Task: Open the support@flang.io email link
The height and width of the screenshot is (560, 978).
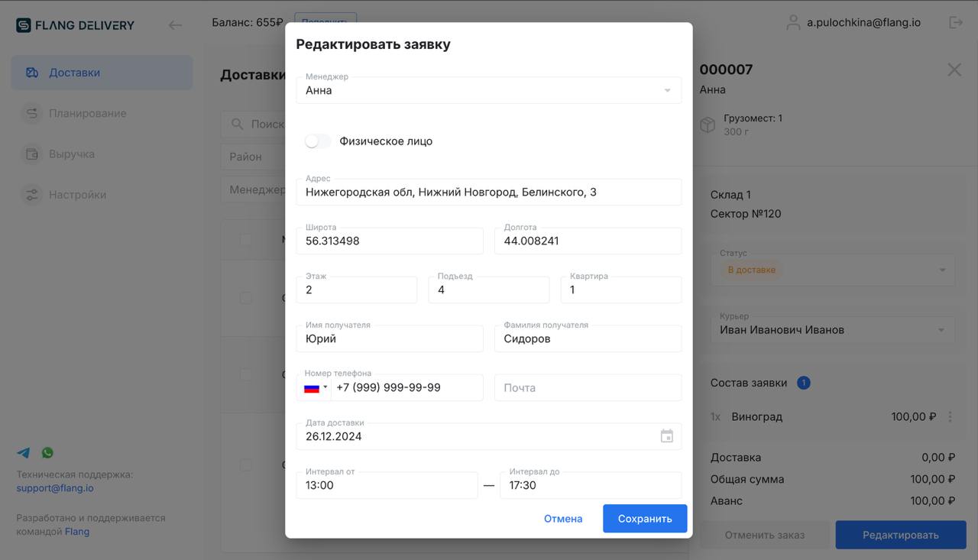Action: click(x=55, y=488)
